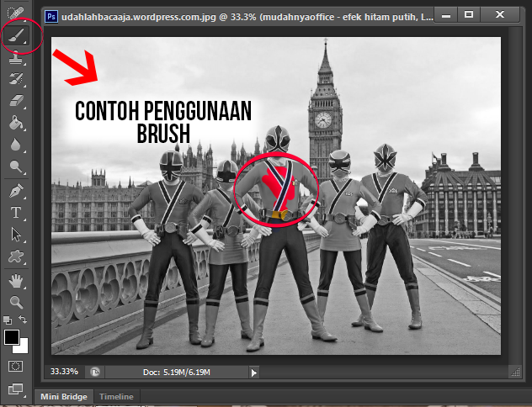Screen dimensions: 532x407
Task: Click the Doc: 5.19M/6.19M status info
Action: click(x=177, y=372)
